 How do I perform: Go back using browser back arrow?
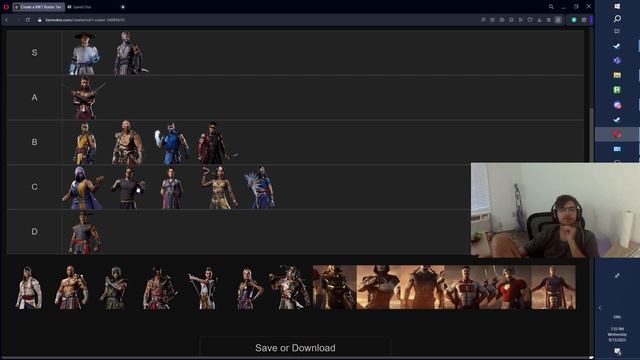click(7, 20)
